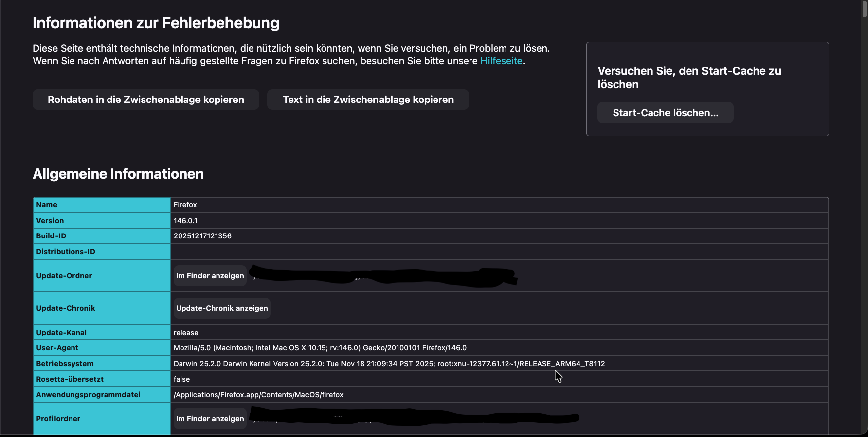The image size is (868, 437).
Task: Select the version value 146.0.1
Action: click(x=185, y=221)
